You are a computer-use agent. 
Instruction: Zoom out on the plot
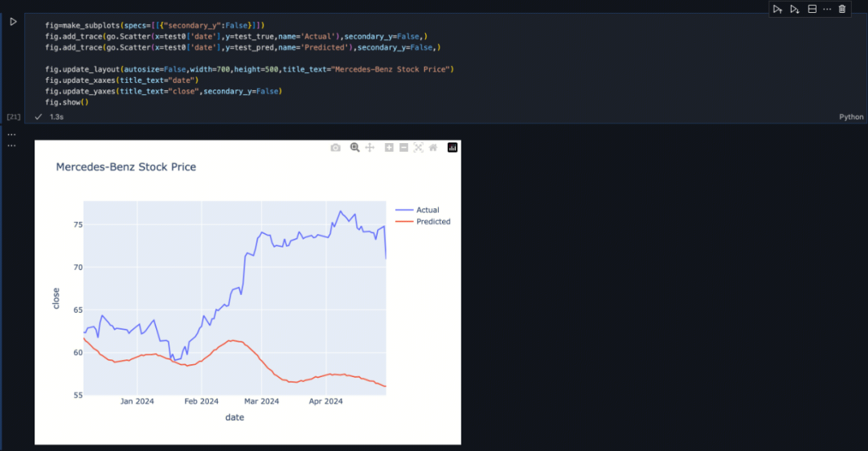[403, 148]
